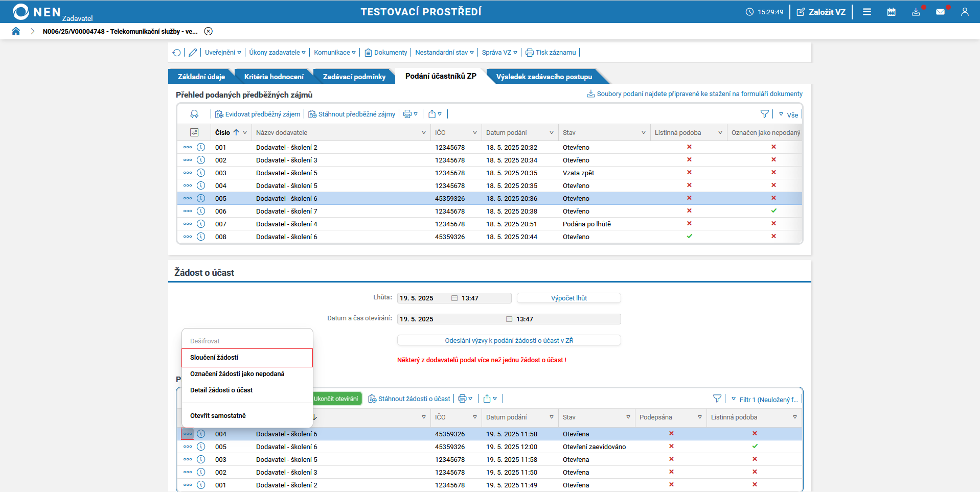This screenshot has width=980, height=492.
Task: Open Název dodavatele column filter arrow
Action: click(x=424, y=132)
